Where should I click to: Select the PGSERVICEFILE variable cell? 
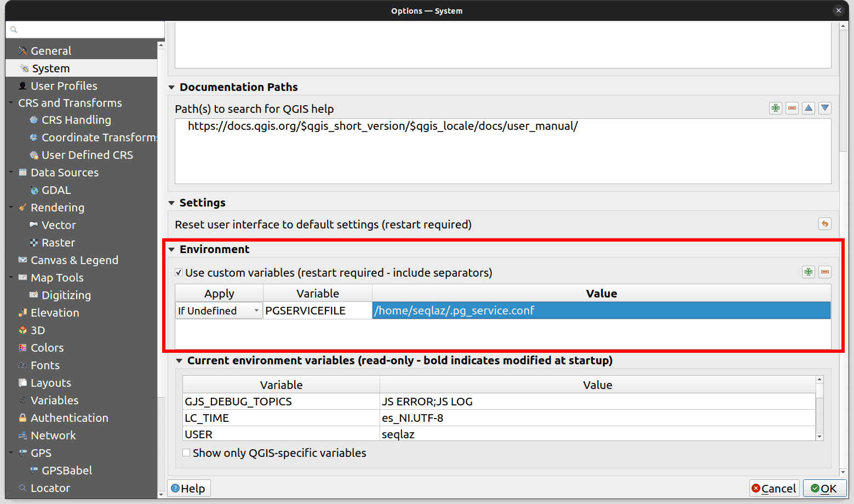318,311
